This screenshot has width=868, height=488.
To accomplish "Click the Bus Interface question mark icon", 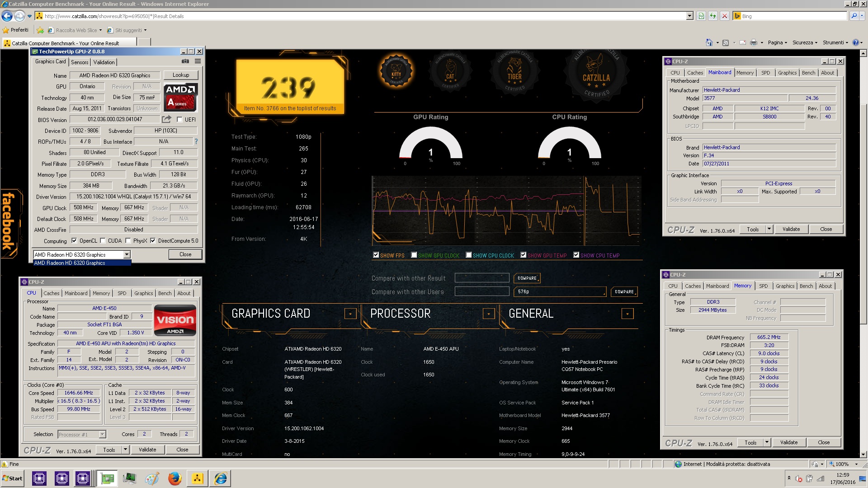I will (196, 141).
